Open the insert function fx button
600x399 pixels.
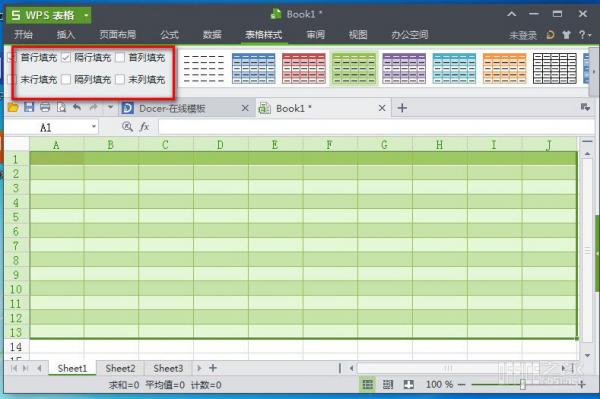click(144, 127)
